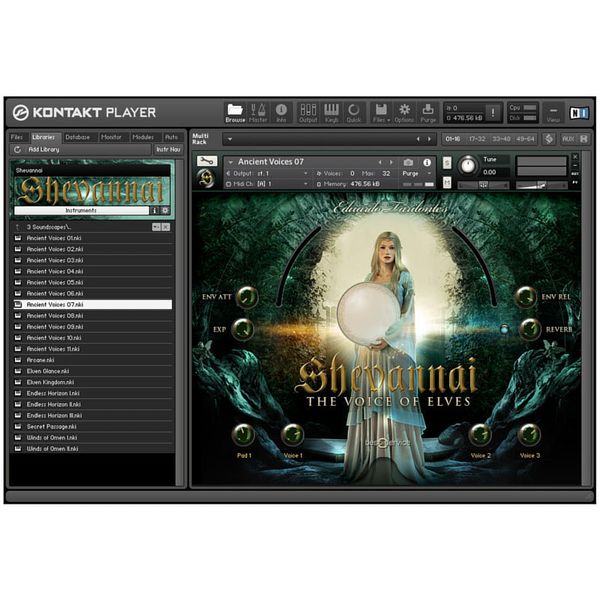Open the Master metronome panel
600x600 pixels.
tap(258, 113)
